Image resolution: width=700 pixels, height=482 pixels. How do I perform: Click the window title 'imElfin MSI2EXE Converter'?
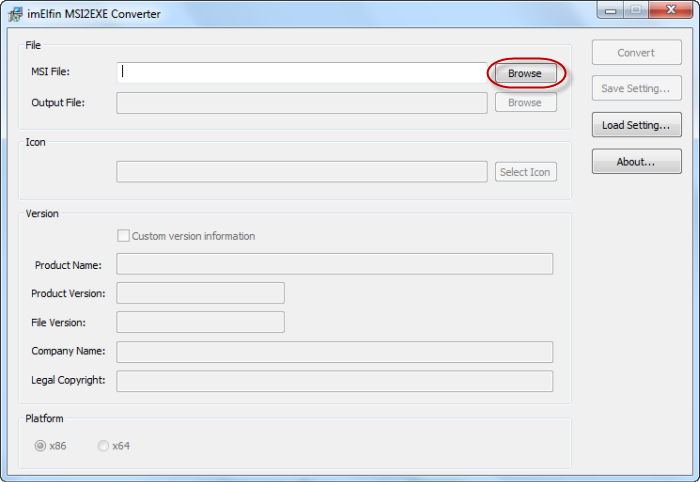[x=94, y=14]
